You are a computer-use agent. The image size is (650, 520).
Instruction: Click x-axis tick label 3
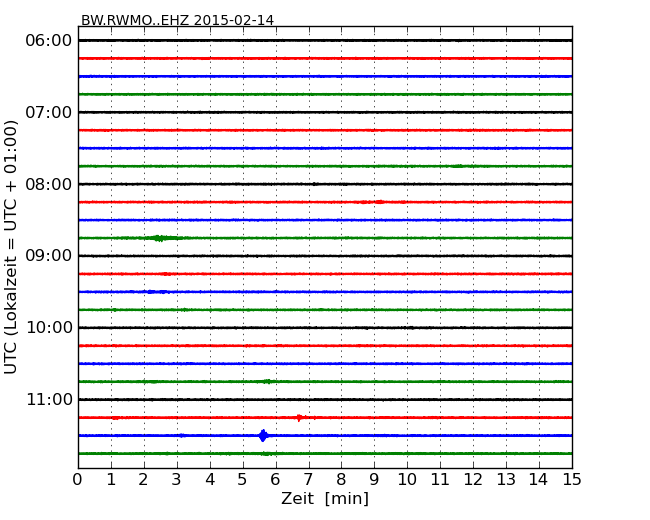(177, 480)
